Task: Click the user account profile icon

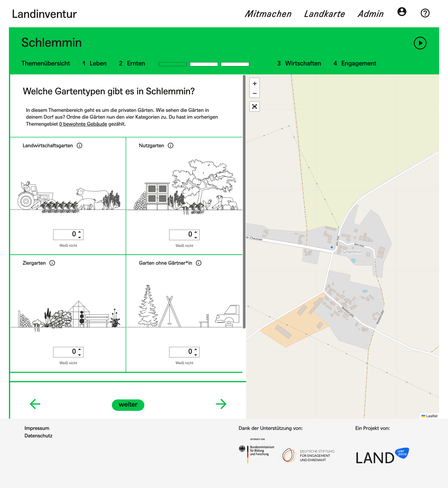Action: pos(401,12)
